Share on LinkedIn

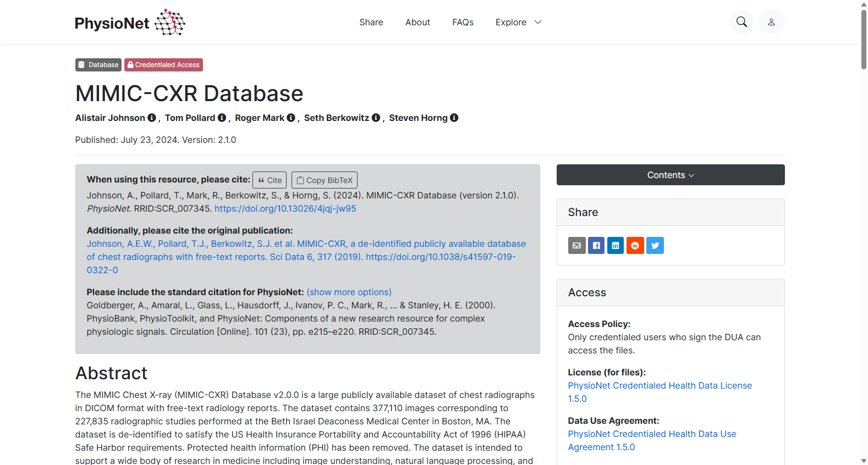[x=616, y=245]
